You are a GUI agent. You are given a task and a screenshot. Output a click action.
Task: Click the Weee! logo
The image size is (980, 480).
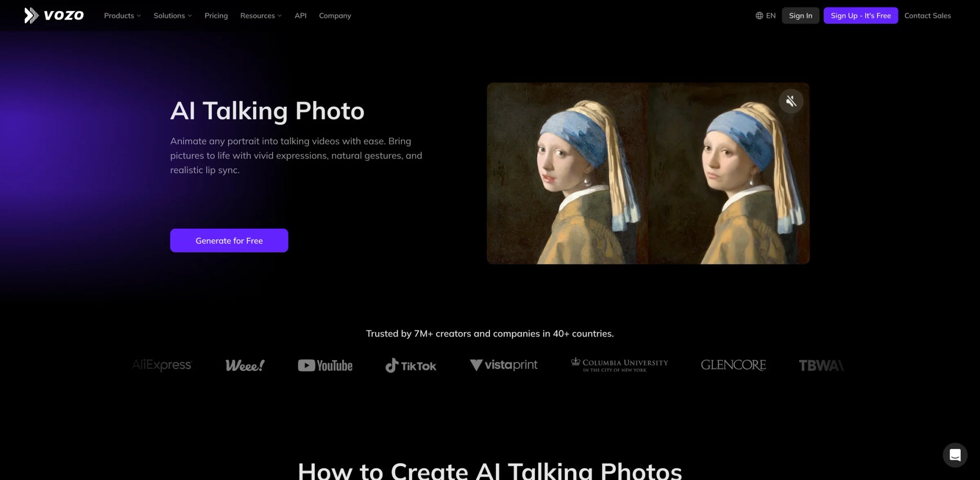pos(245,366)
